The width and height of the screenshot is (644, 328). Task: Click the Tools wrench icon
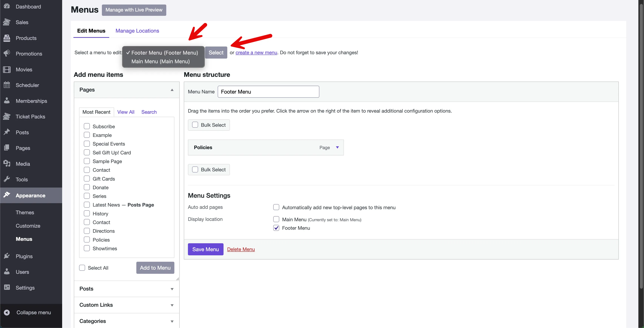coord(7,179)
